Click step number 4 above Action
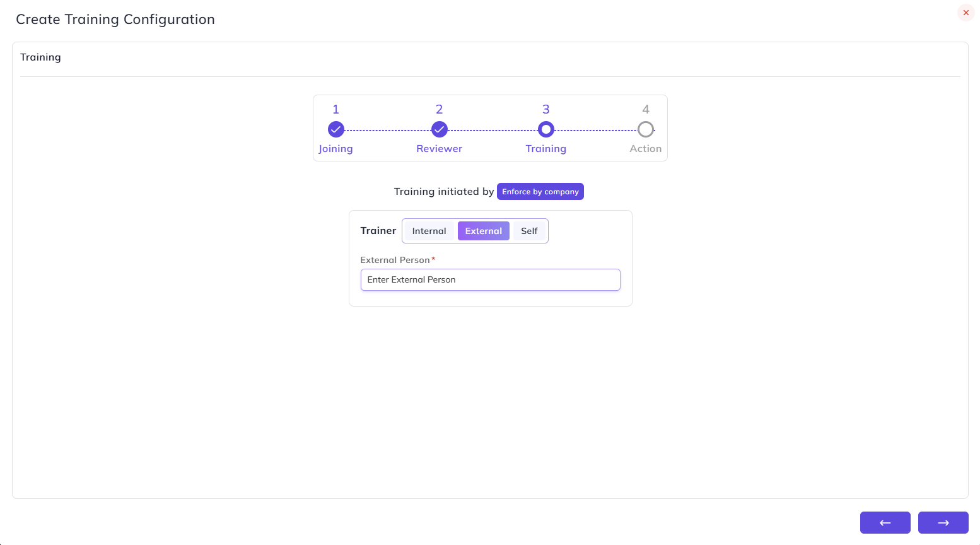This screenshot has width=980, height=545. click(646, 109)
